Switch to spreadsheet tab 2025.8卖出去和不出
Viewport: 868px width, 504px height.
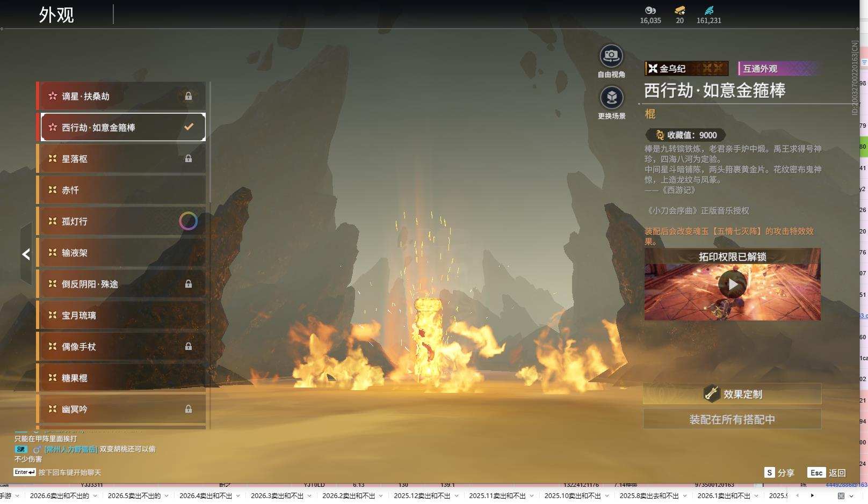coord(649,495)
